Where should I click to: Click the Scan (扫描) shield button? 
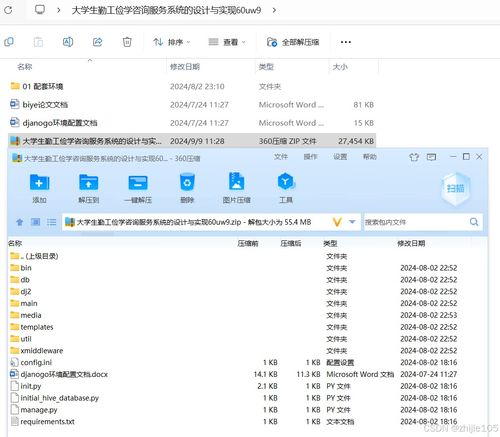455,189
